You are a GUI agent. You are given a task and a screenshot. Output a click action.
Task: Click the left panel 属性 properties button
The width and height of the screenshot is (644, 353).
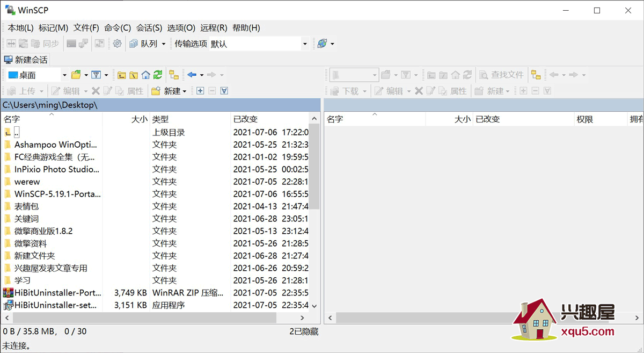tap(129, 91)
